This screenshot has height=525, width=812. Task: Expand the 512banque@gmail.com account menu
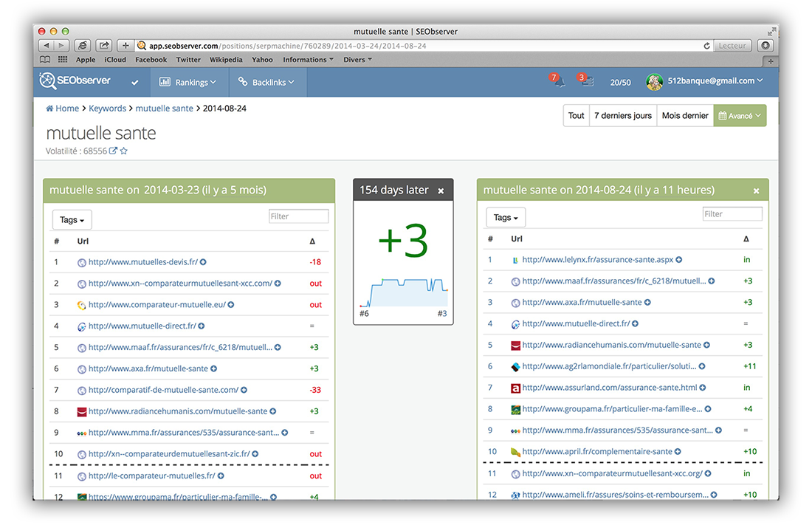pos(715,80)
